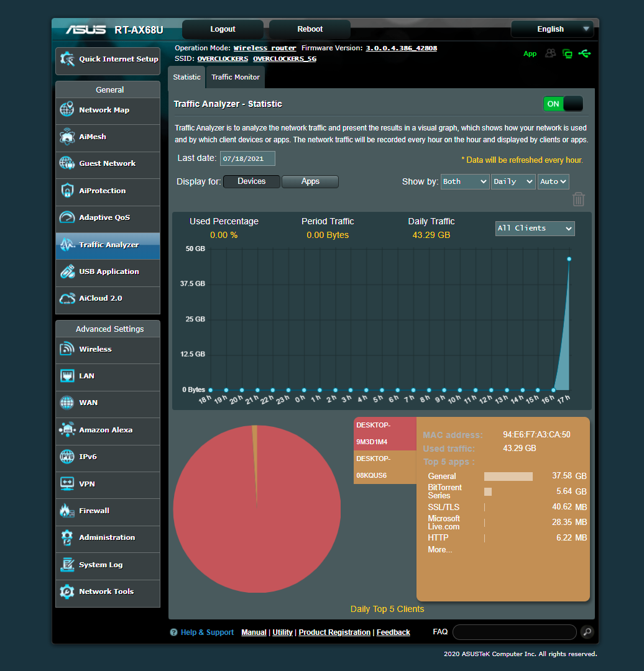Open the Product Registration link

tap(334, 632)
